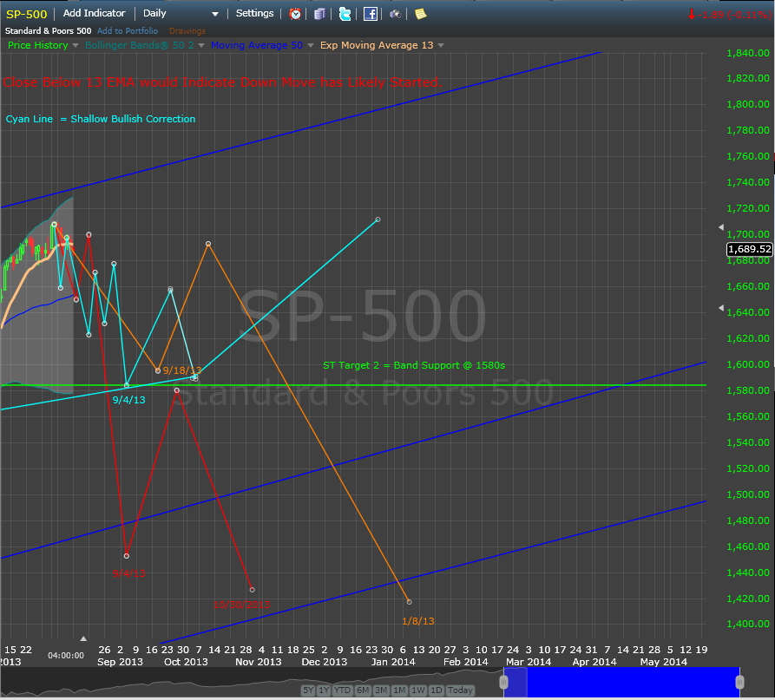
Task: Click the red 9/4/13 date label
Action: point(129,573)
